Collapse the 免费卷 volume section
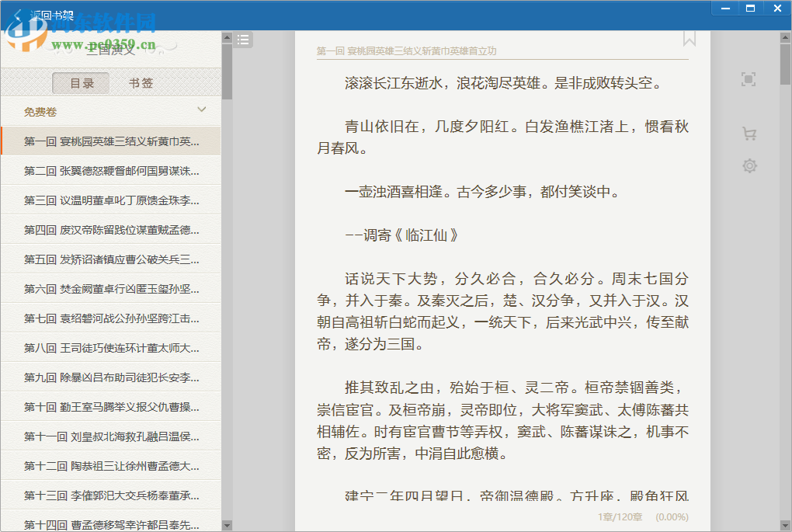Screen dimensions: 792x532 click(201, 110)
